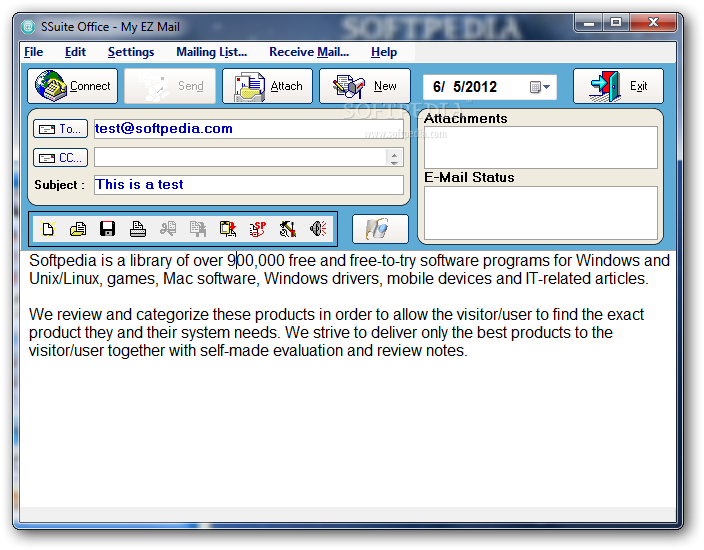Click the hammer and wrench tools icon
704x550 pixels.
pyautogui.click(x=288, y=229)
